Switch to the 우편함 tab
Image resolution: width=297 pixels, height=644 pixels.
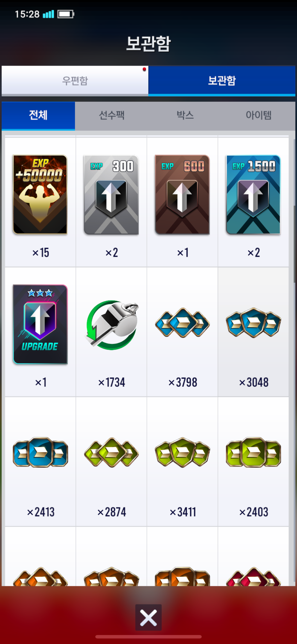point(75,81)
